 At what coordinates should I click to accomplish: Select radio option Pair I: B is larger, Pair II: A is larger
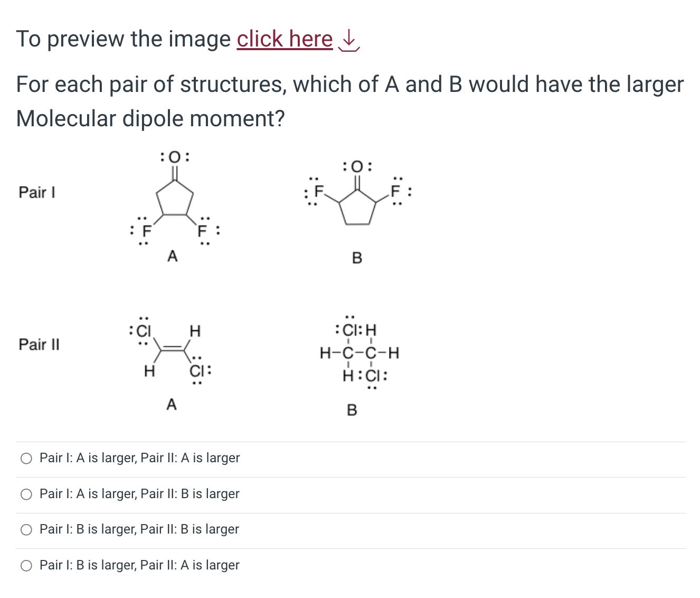(x=26, y=565)
